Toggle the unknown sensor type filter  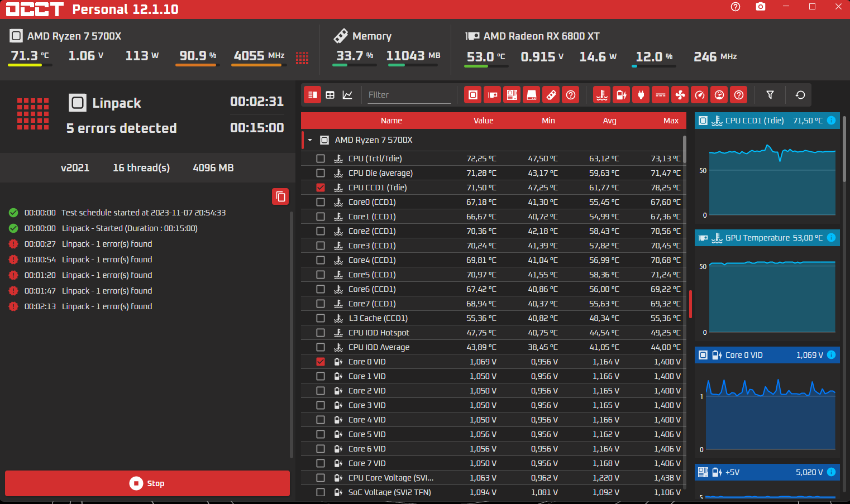(x=739, y=95)
